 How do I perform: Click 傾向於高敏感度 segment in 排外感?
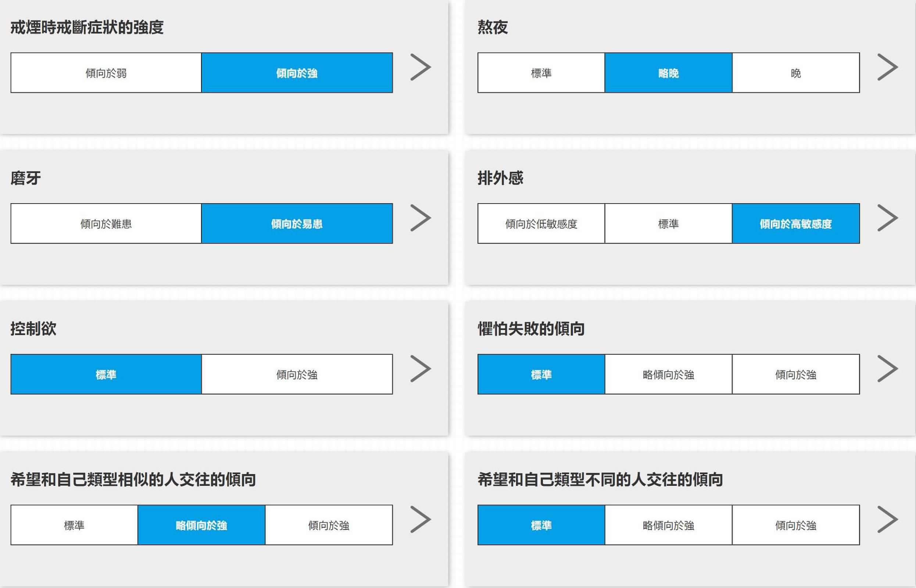pyautogui.click(x=796, y=224)
